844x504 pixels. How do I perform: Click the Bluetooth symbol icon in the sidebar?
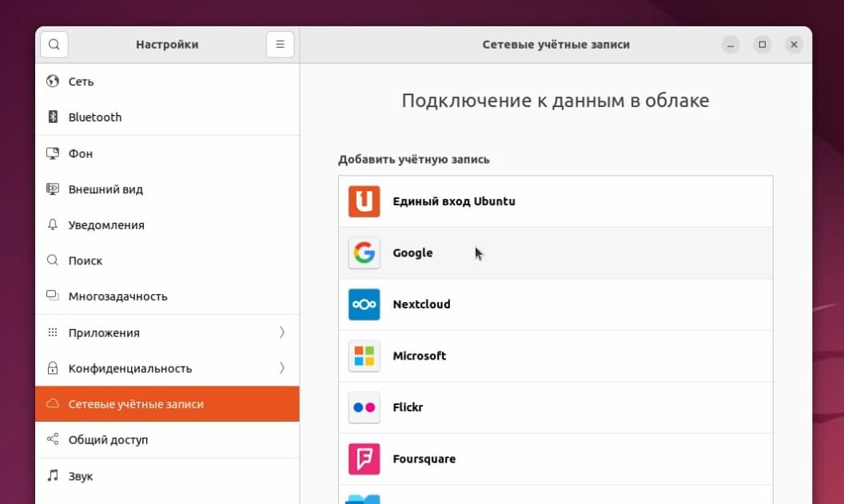[x=53, y=117]
